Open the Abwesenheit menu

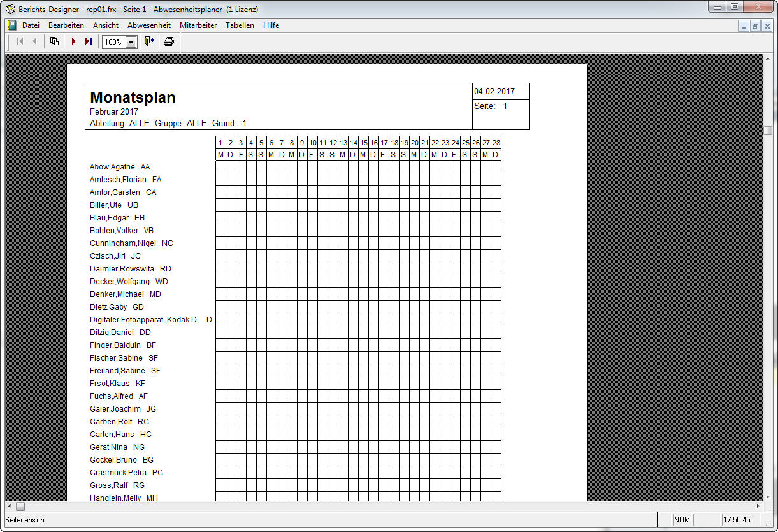point(149,25)
